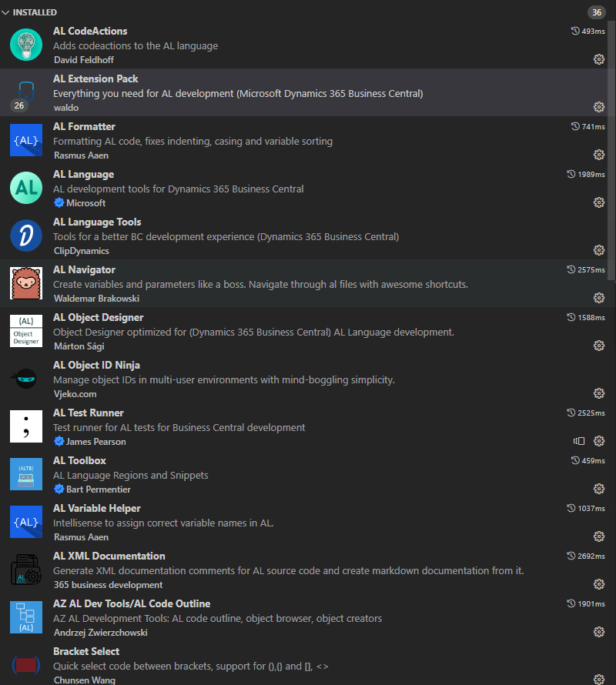The image size is (616, 685).
Task: Click the AL Navigator hedgehog icon
Action: [x=26, y=283]
